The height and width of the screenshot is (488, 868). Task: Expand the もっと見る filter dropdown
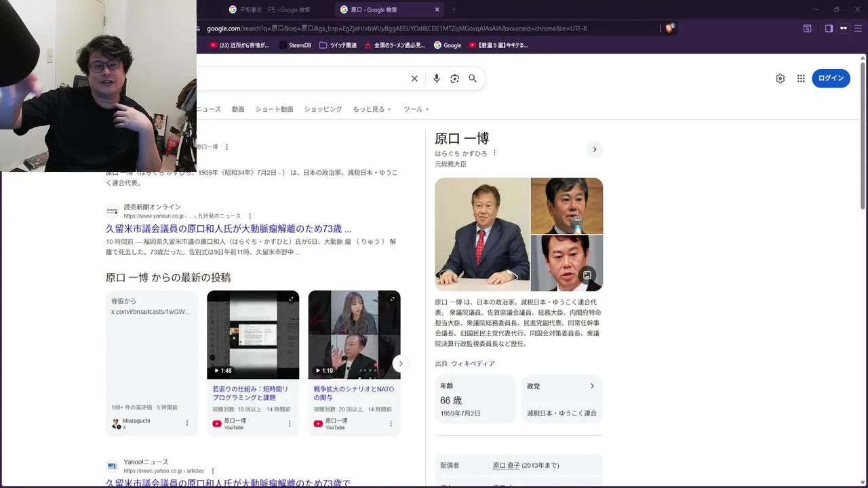click(x=372, y=109)
